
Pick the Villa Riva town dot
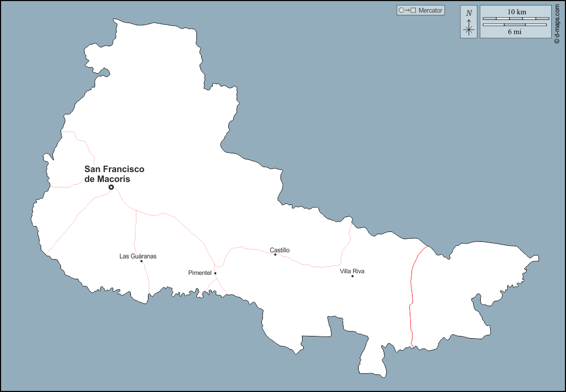pos(353,276)
